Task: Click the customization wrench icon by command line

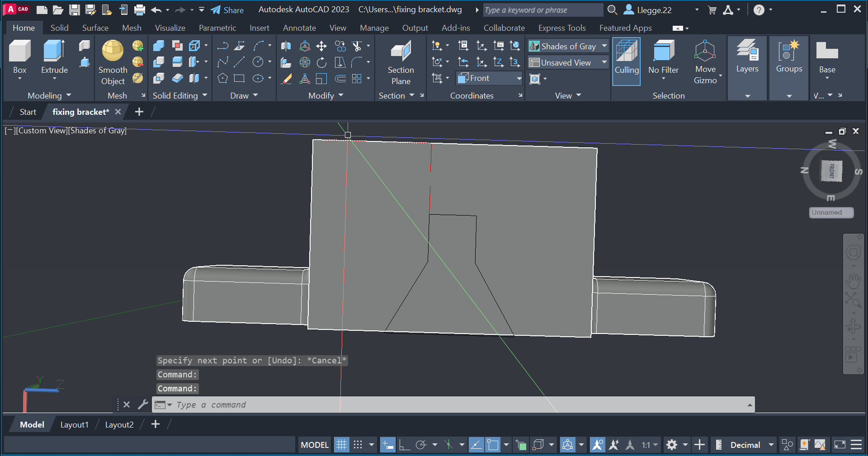Action: (x=143, y=404)
